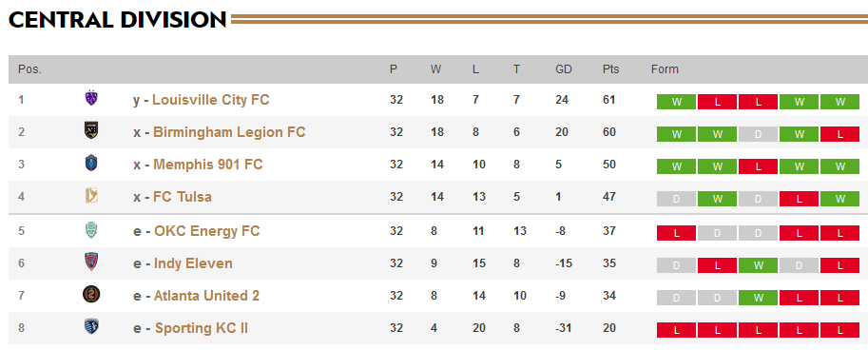
Task: Open the Birmingham Legion FC team page
Action: pyautogui.click(x=229, y=132)
